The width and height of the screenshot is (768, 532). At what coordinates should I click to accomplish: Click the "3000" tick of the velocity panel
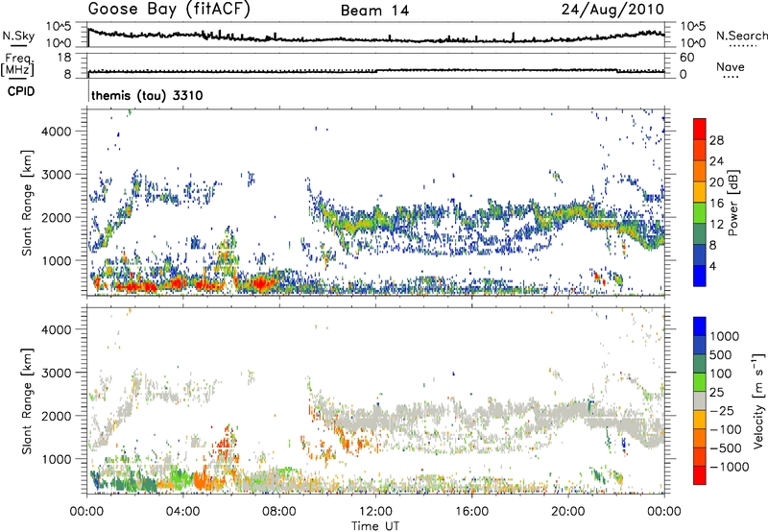click(57, 373)
